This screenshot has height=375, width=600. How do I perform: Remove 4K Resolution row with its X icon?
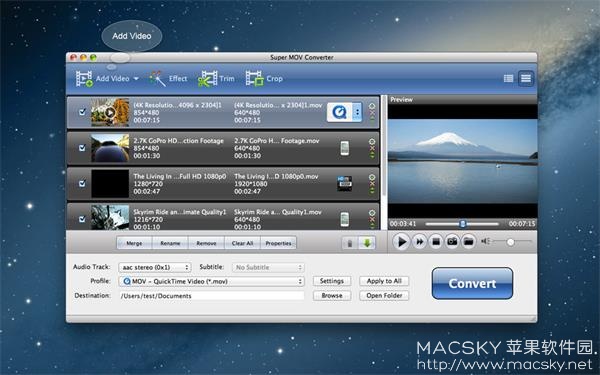[x=372, y=113]
